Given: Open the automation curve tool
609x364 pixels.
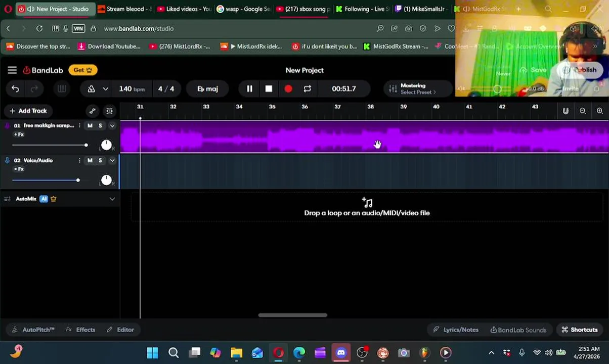Looking at the screenshot, I should (92, 111).
